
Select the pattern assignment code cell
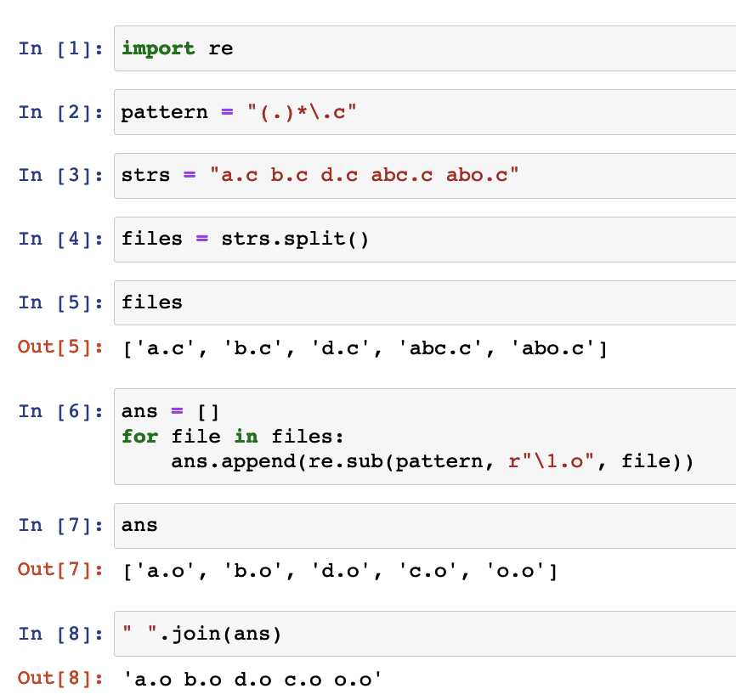(x=425, y=112)
